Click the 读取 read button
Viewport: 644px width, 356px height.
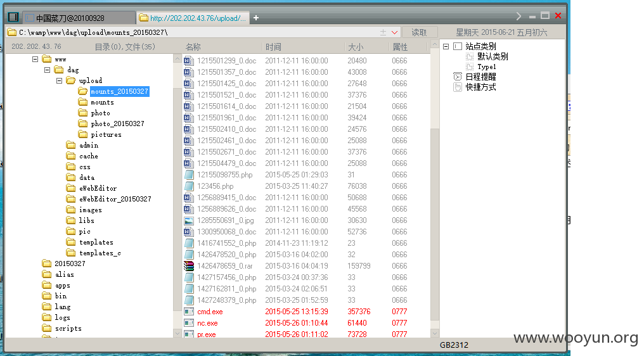point(419,32)
